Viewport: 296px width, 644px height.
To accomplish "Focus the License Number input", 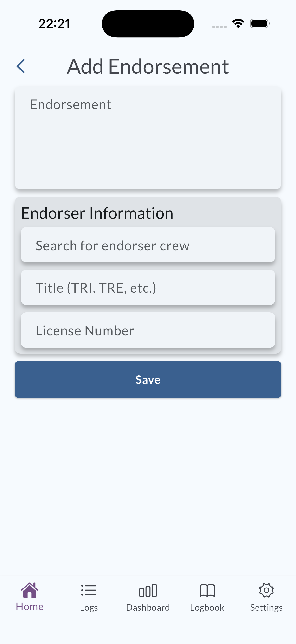I will click(x=148, y=330).
